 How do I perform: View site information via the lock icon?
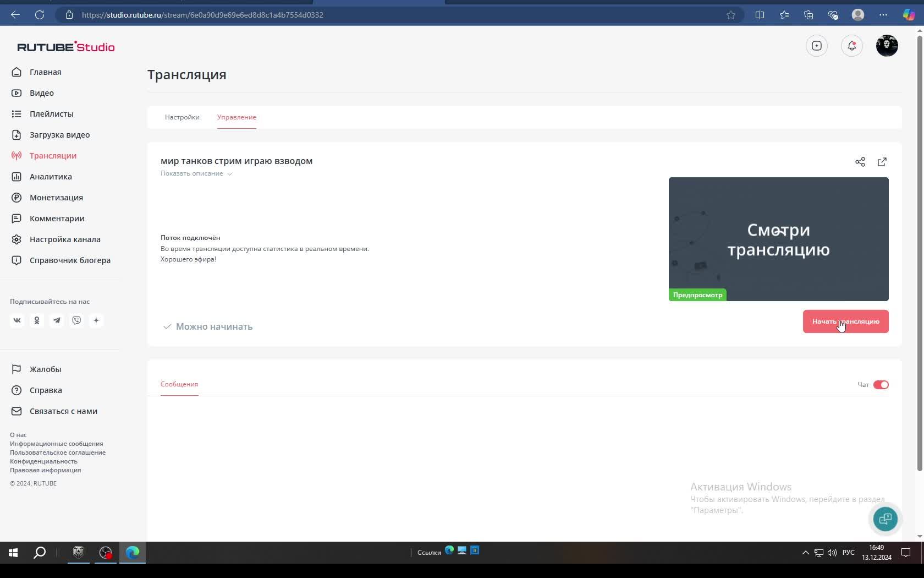(69, 15)
